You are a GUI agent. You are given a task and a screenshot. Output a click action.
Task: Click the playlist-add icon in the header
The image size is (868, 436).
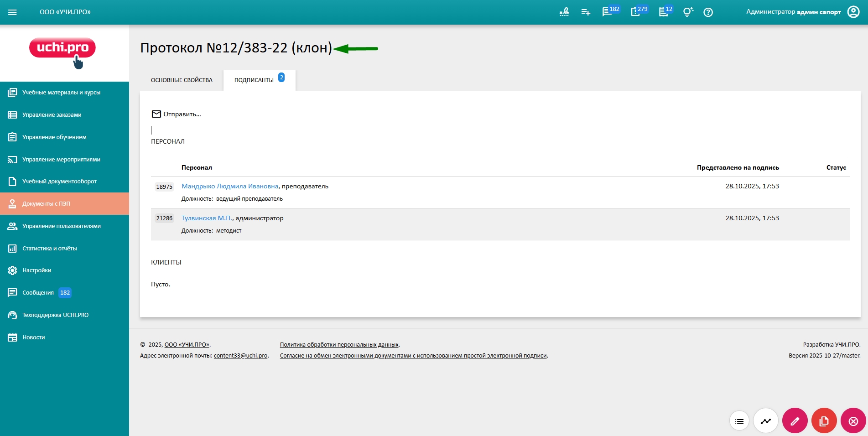(x=586, y=12)
